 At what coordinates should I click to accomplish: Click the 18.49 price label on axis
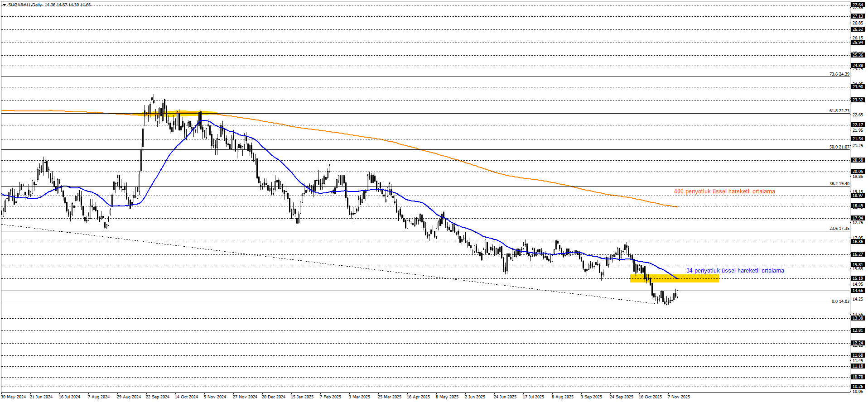[x=857, y=206]
